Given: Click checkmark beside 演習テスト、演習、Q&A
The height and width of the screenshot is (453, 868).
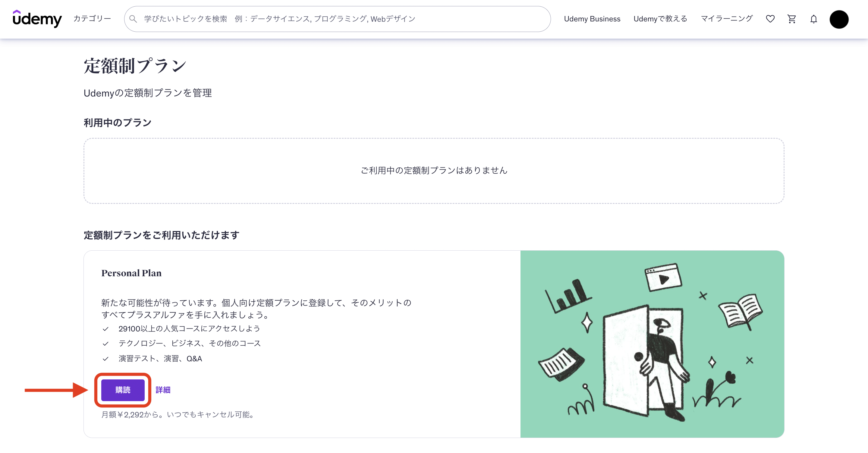Looking at the screenshot, I should click(105, 359).
